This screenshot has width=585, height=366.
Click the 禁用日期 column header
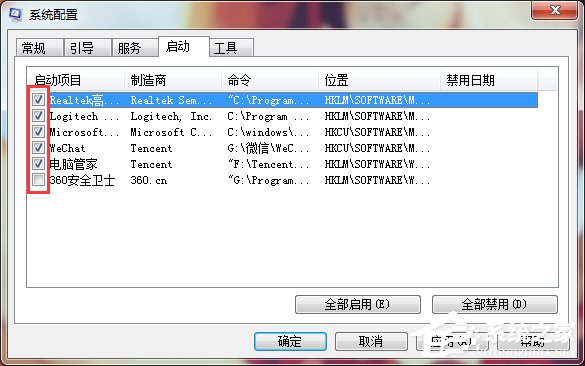[x=489, y=80]
